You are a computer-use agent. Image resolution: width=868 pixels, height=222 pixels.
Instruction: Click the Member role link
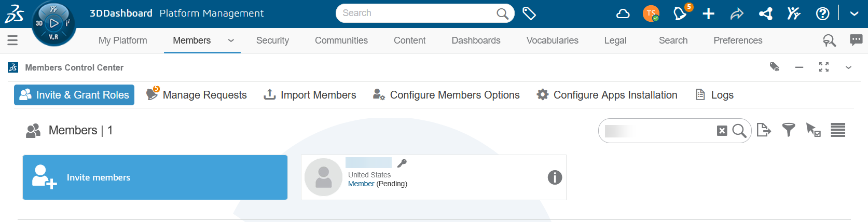point(361,184)
